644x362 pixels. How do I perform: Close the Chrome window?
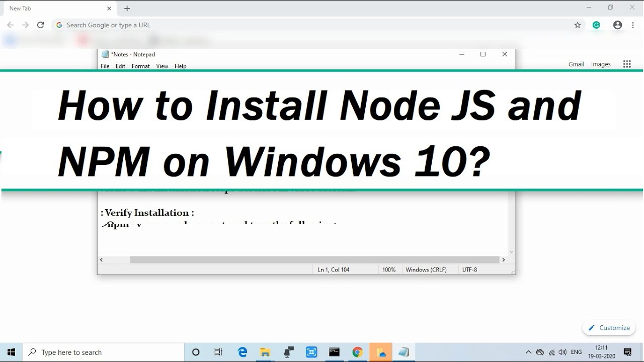tap(632, 8)
